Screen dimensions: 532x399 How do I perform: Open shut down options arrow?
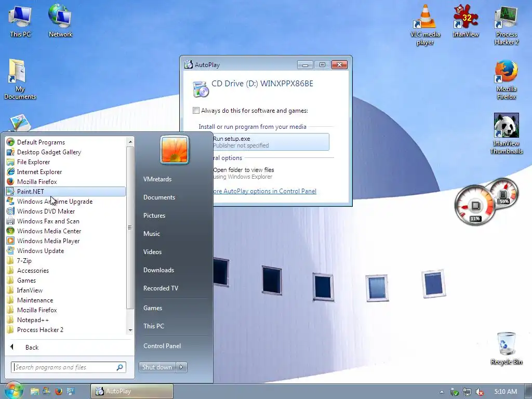pos(181,367)
